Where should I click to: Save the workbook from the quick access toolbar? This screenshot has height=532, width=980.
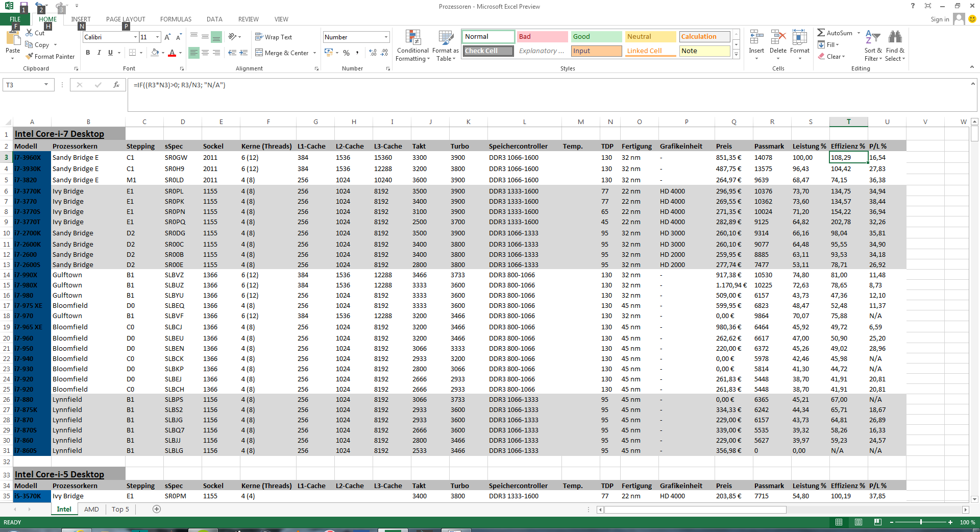pos(23,6)
